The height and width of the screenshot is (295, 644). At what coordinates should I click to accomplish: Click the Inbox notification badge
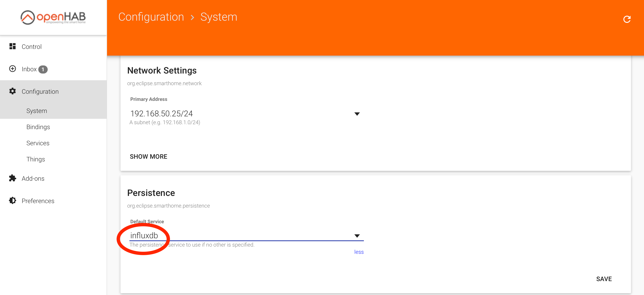tap(43, 69)
